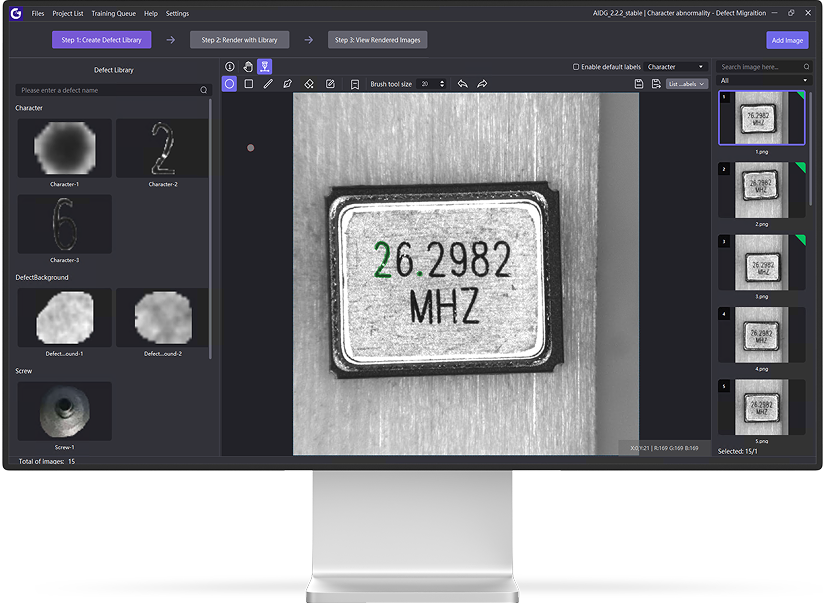Open the All image filter dropdown
Image resolution: width=823 pixels, height=603 pixels.
point(764,80)
